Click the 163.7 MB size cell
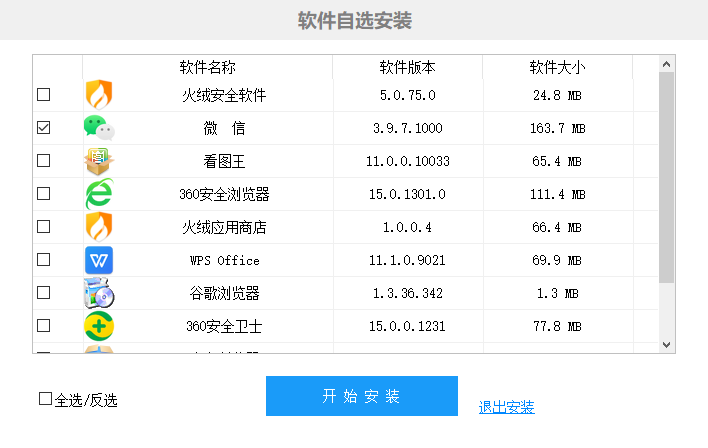This screenshot has width=708, height=448. point(558,128)
